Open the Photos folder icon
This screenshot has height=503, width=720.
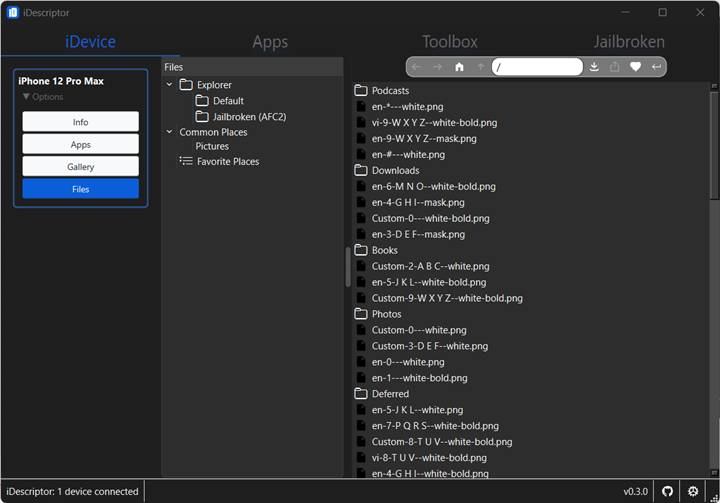click(x=361, y=314)
